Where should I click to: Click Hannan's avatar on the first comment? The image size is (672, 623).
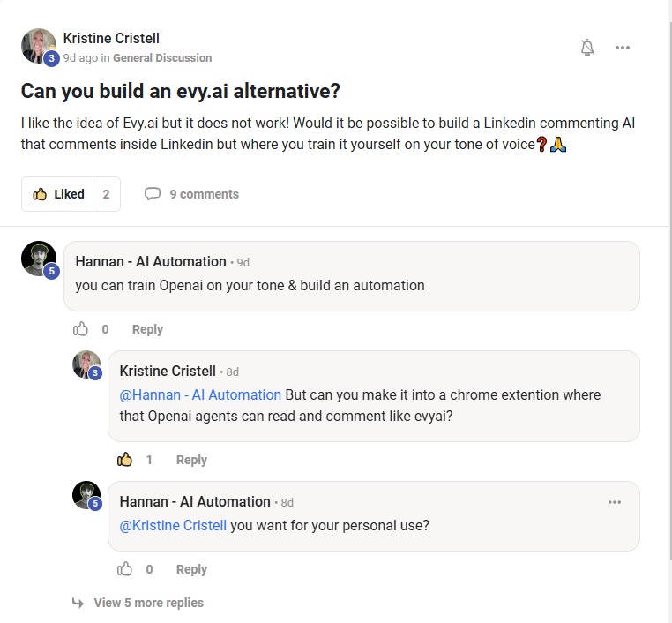(38, 259)
